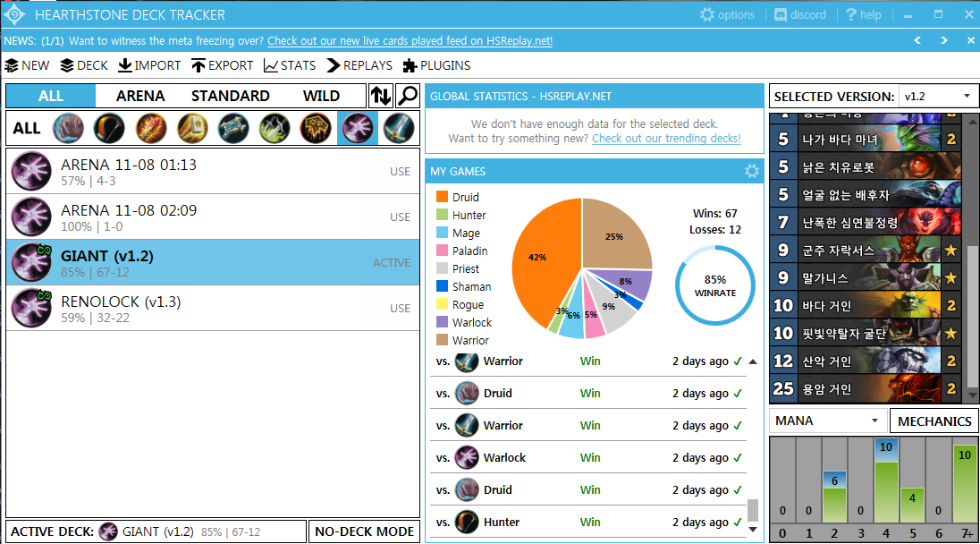This screenshot has height=544, width=980.
Task: Switch to the WILD decks tab
Action: pos(321,96)
